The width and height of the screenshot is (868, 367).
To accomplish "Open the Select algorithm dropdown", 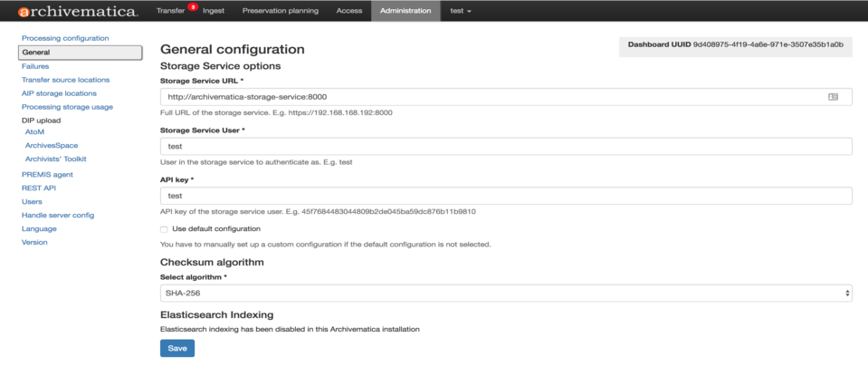I will point(505,293).
